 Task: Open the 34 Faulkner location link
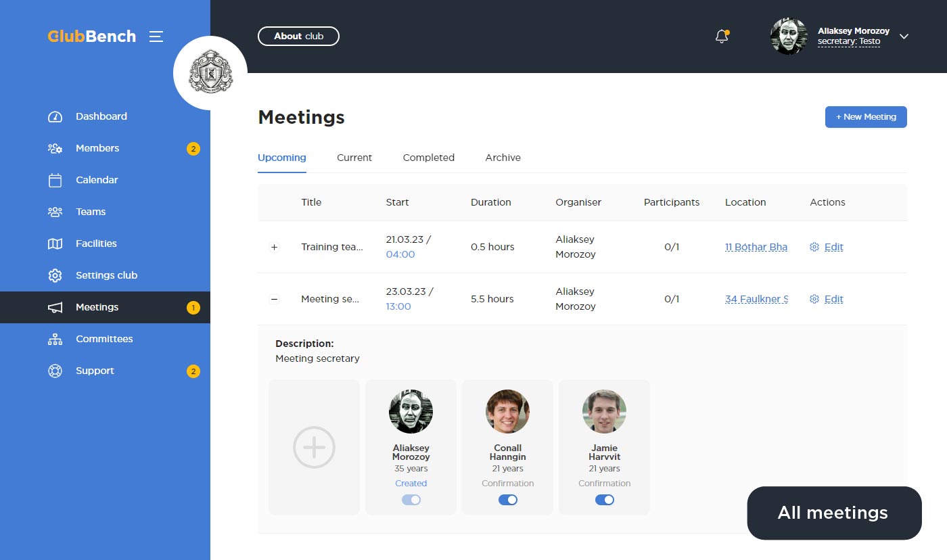click(756, 299)
